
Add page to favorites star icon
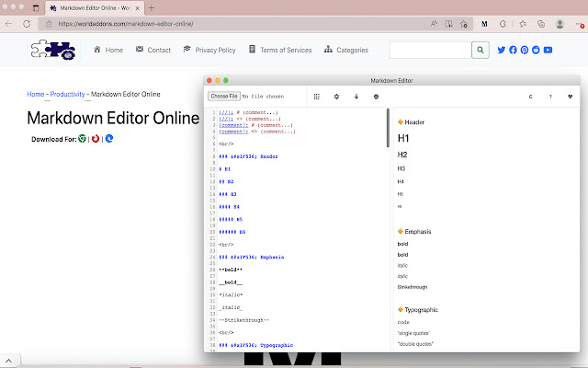pyautogui.click(x=464, y=24)
